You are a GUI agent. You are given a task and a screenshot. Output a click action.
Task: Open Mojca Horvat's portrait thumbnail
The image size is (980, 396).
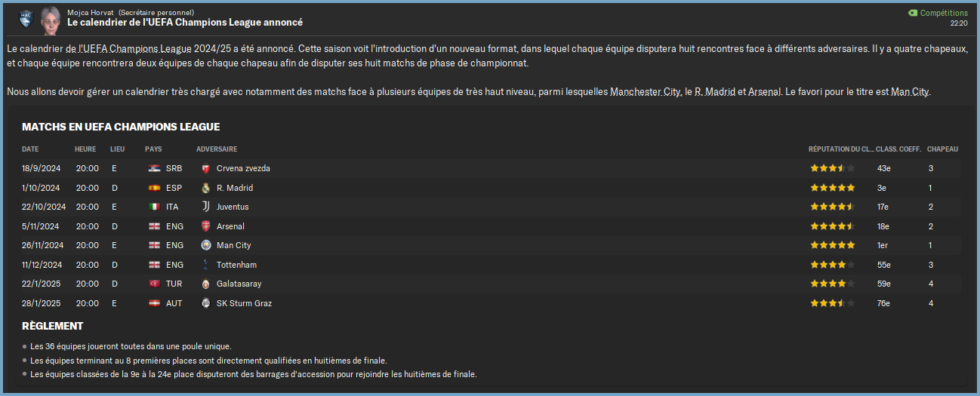(51, 17)
